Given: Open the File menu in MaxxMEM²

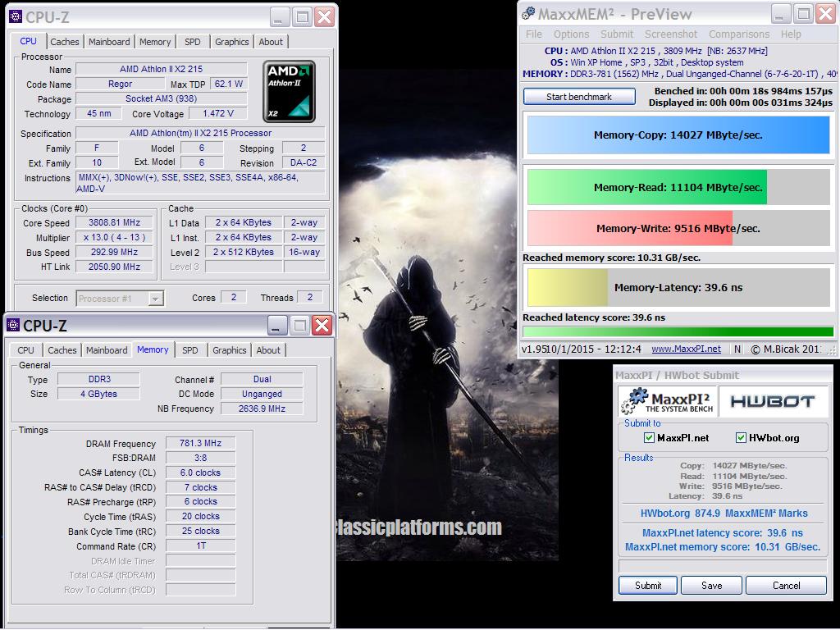Looking at the screenshot, I should pyautogui.click(x=533, y=34).
